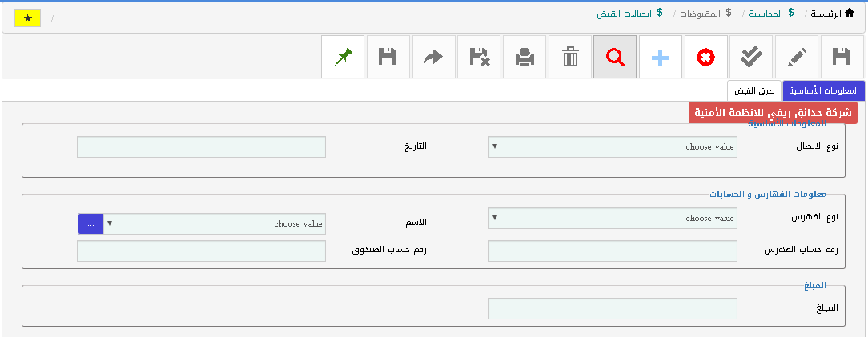Screen dimensions: 868x337
Task: Open the نوع الايصال dropdown
Action: [613, 147]
